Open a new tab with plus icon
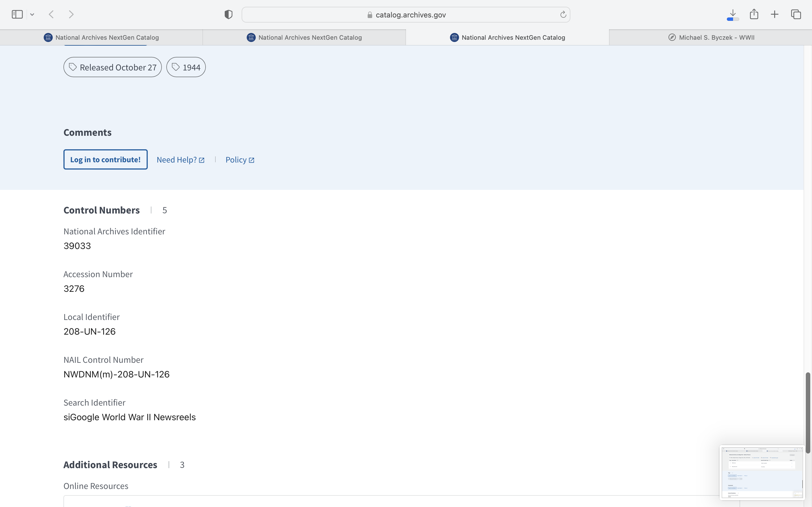Image resolution: width=812 pixels, height=507 pixels. tap(775, 14)
